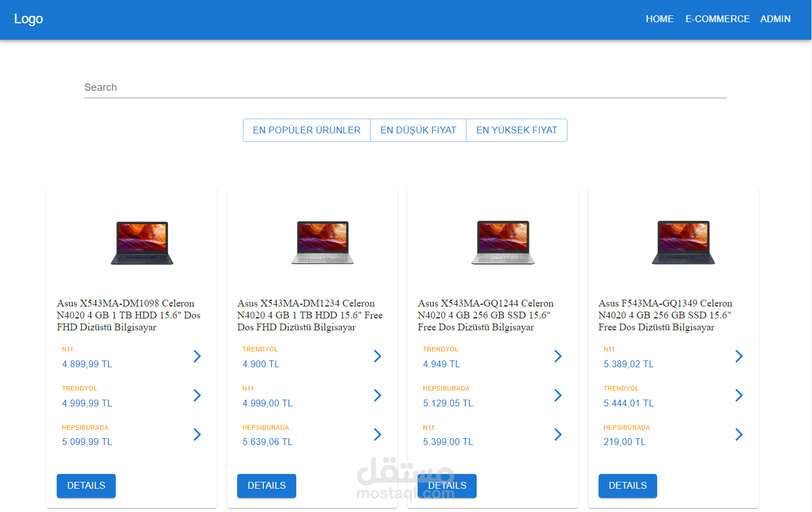The image size is (812, 512).
Task: Select the Asus X543MA-GQ1244 product title
Action: (x=486, y=315)
